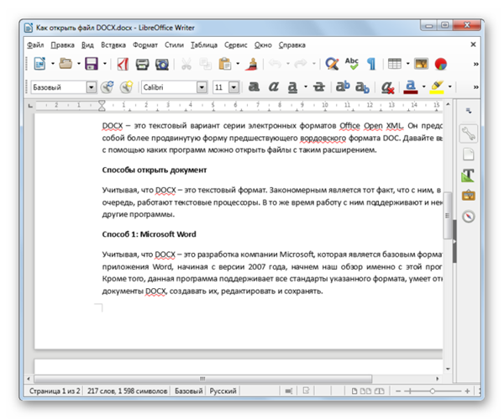Screen dimensions: 504x420
Task: Open the Правка menu
Action: click(x=63, y=45)
